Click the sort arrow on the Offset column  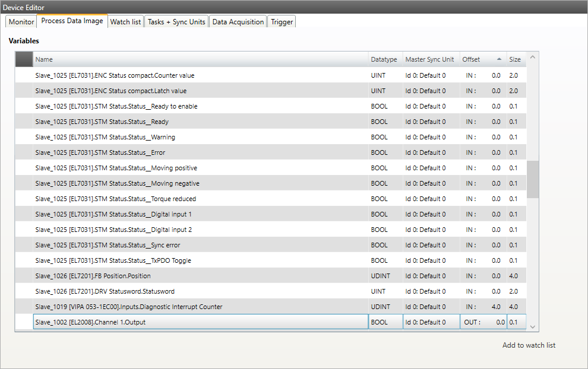(500, 59)
